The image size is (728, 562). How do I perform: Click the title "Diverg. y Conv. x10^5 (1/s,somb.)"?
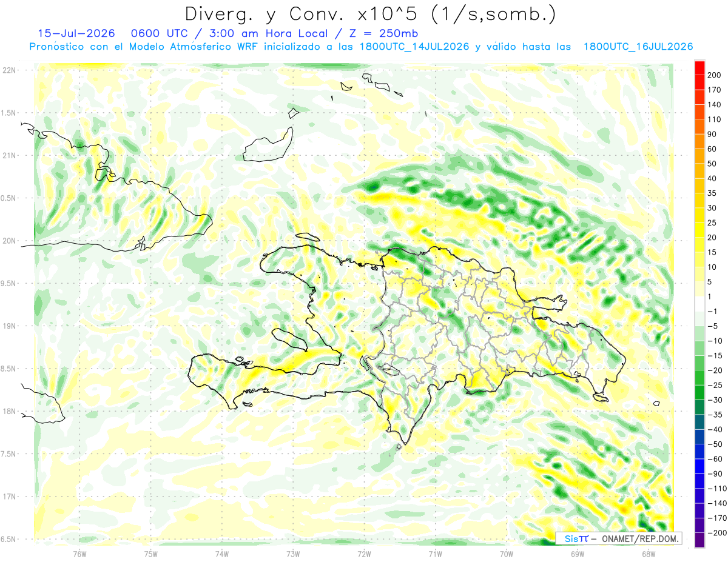pyautogui.click(x=370, y=14)
